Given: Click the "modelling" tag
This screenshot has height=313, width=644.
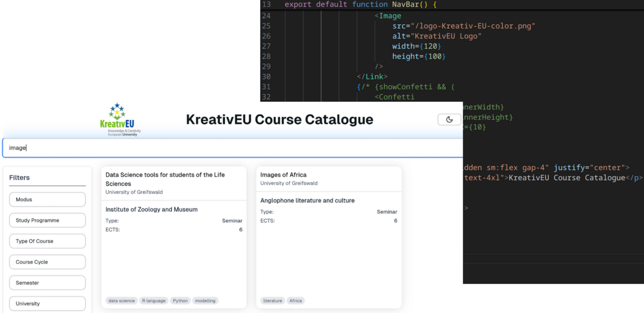Looking at the screenshot, I should 205,301.
